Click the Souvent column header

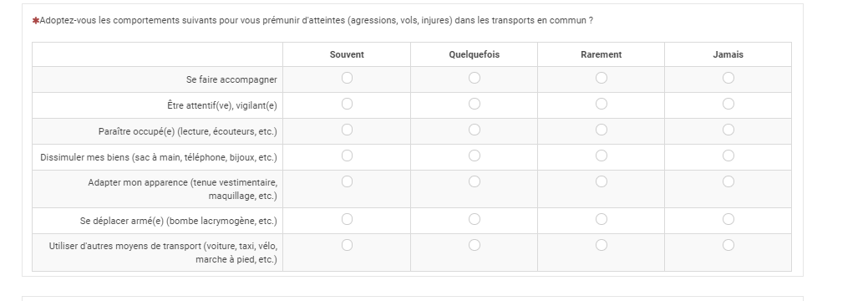click(347, 54)
